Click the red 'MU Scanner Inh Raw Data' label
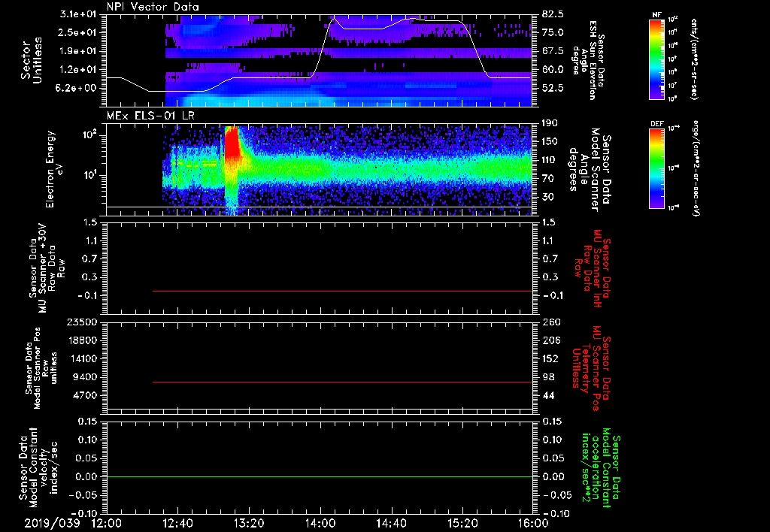The width and height of the screenshot is (770, 532). point(593,268)
